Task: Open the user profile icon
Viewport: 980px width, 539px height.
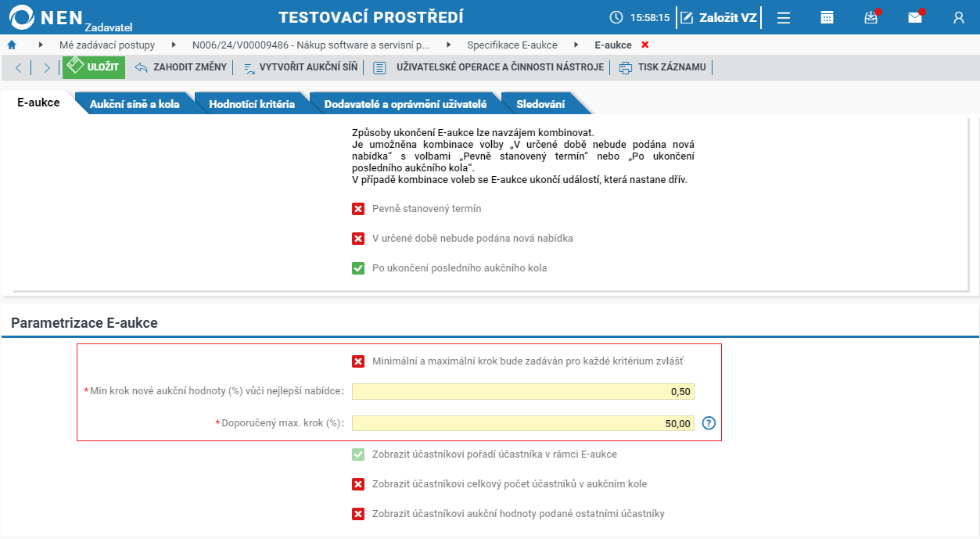Action: (959, 17)
